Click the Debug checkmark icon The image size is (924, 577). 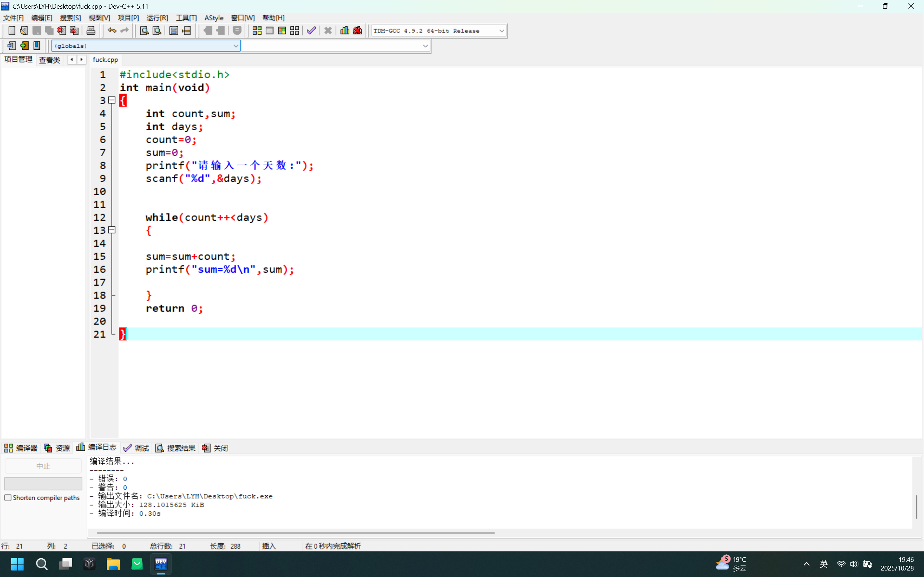[311, 31]
